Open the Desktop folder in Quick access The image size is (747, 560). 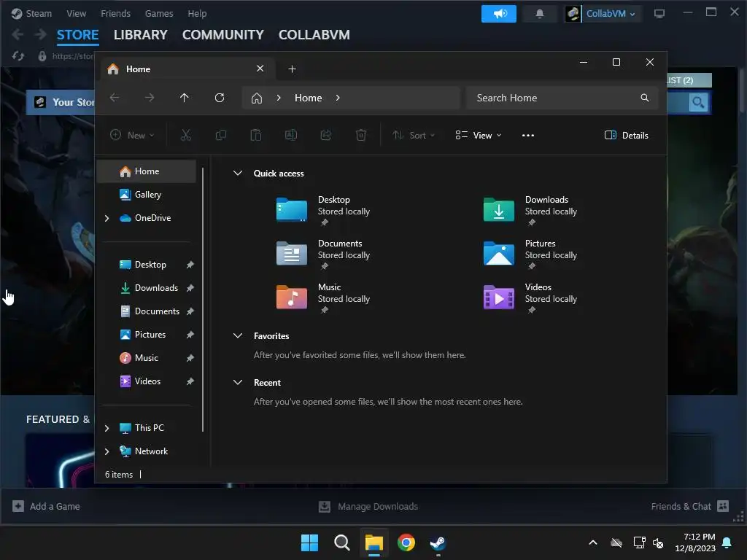[323, 210]
